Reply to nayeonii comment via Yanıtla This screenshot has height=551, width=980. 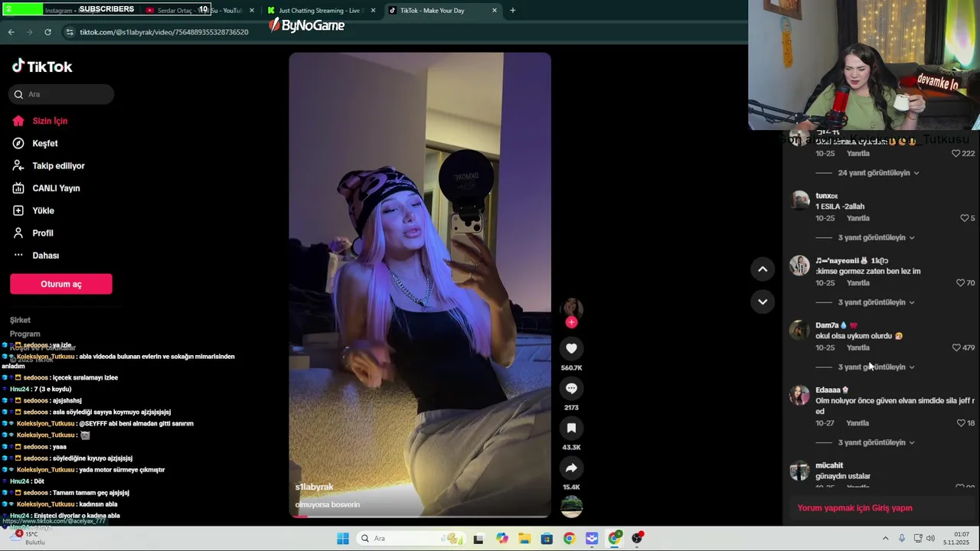pyautogui.click(x=857, y=283)
